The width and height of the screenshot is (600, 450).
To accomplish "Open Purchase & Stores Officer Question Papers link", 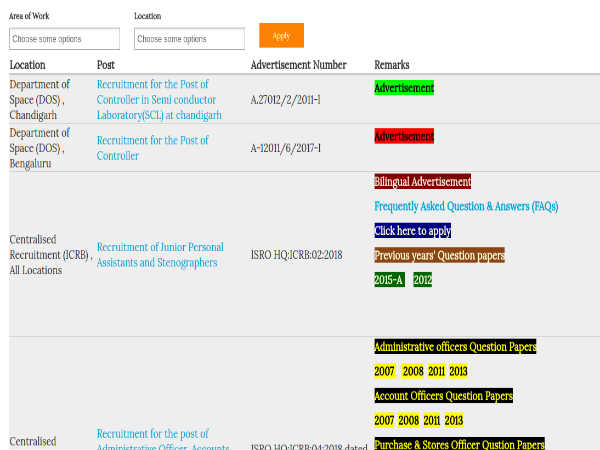I will coord(459,444).
